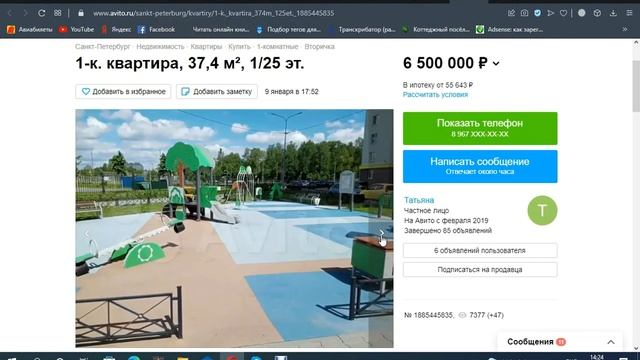640x360 pixels.
Task: Reload the page with the refresh icon
Action: point(41,13)
